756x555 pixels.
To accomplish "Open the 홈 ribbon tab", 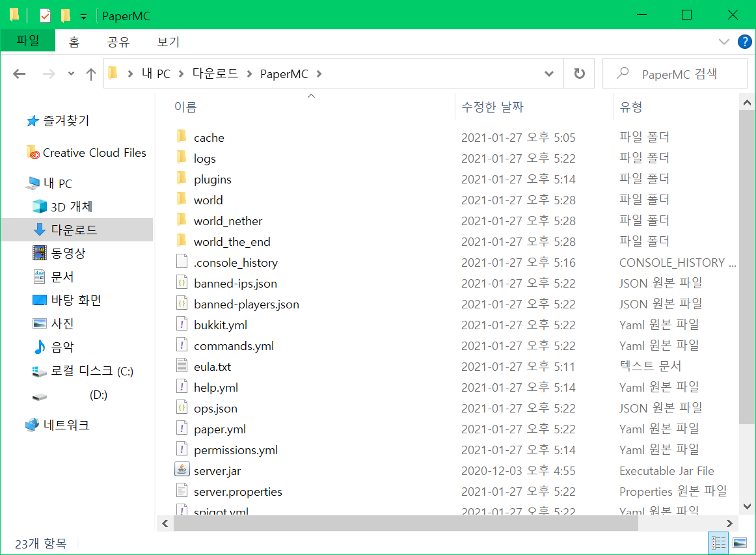I will pyautogui.click(x=74, y=42).
